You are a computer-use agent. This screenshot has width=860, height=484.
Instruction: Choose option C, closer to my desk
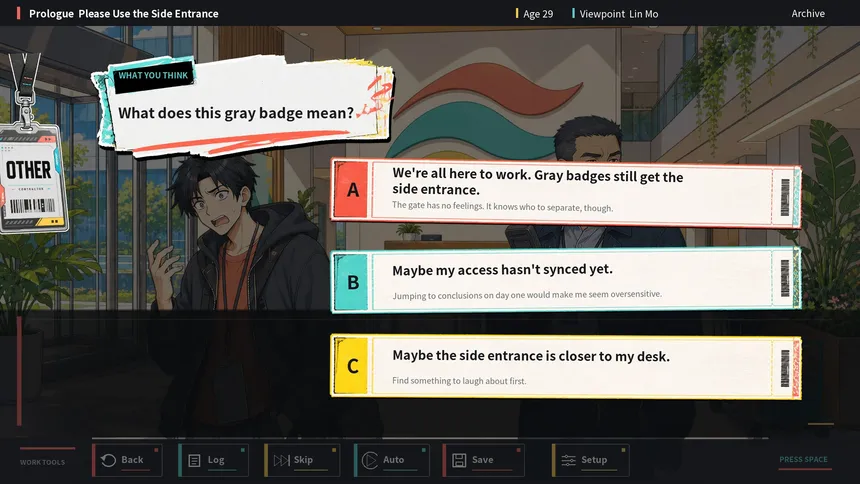click(x=566, y=366)
